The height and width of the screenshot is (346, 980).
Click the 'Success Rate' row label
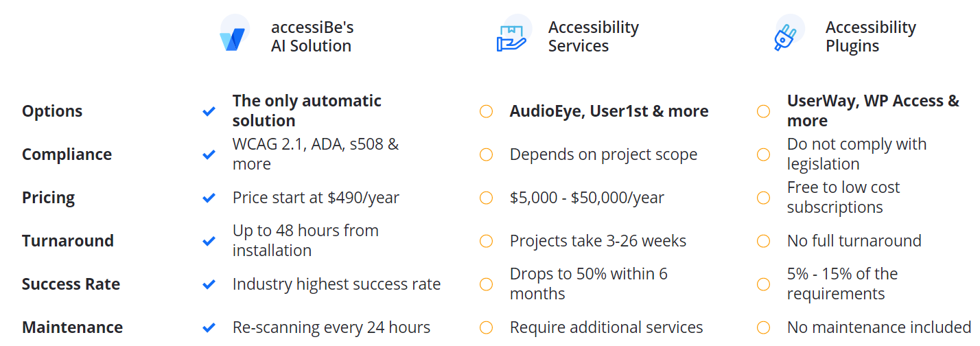point(71,284)
